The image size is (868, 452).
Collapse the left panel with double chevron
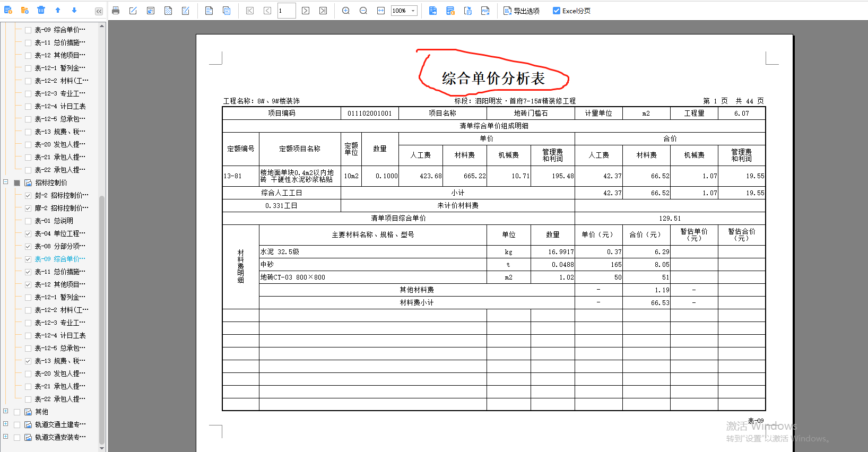[x=99, y=11]
